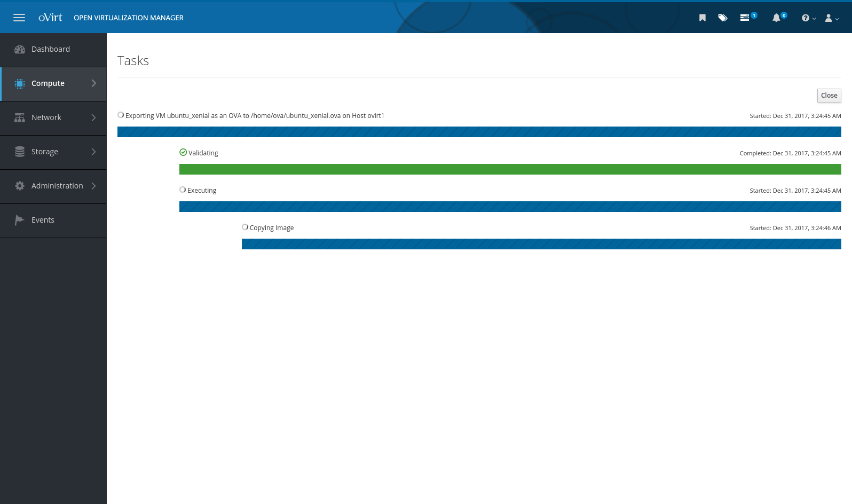Click the Events flag icon

20,220
